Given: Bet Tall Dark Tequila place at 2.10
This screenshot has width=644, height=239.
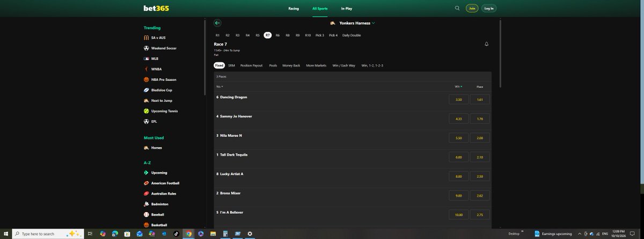Looking at the screenshot, I should pos(480,158).
